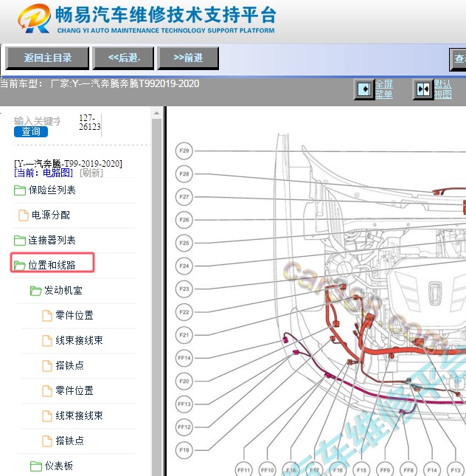Select the FF12 callout circle
466x476 pixels.
pos(184,427)
